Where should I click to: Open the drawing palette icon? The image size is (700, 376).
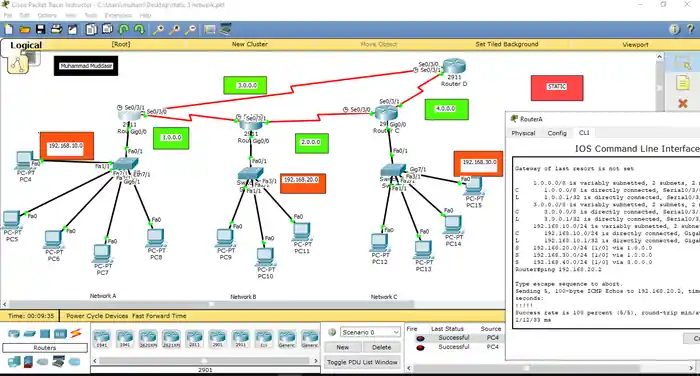pos(209,29)
